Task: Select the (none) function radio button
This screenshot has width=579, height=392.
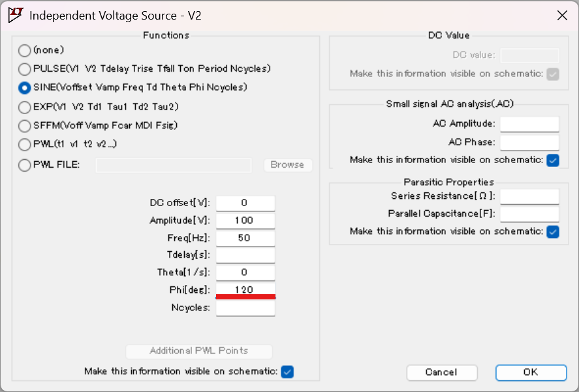Action: (24, 51)
